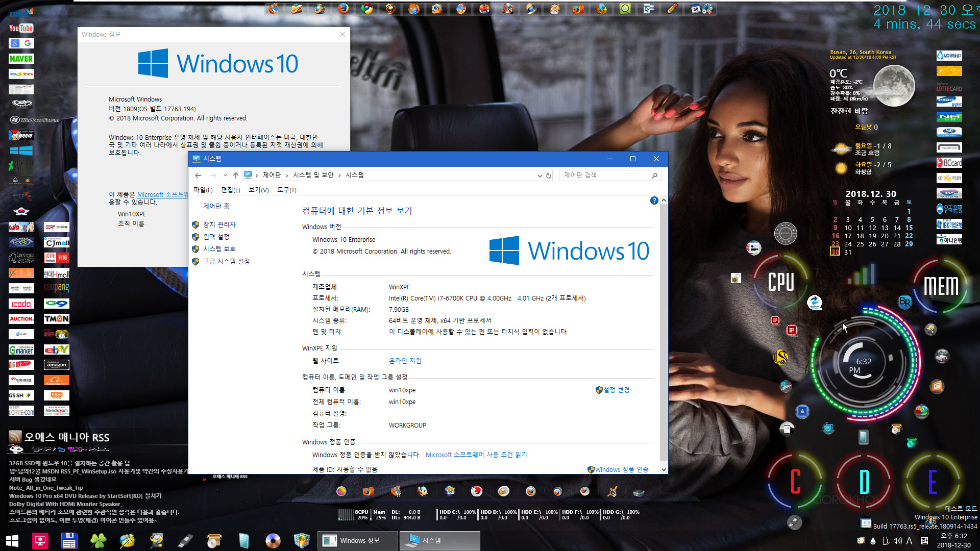Open the ebay shortcut icon
The image size is (980, 551).
(56, 349)
